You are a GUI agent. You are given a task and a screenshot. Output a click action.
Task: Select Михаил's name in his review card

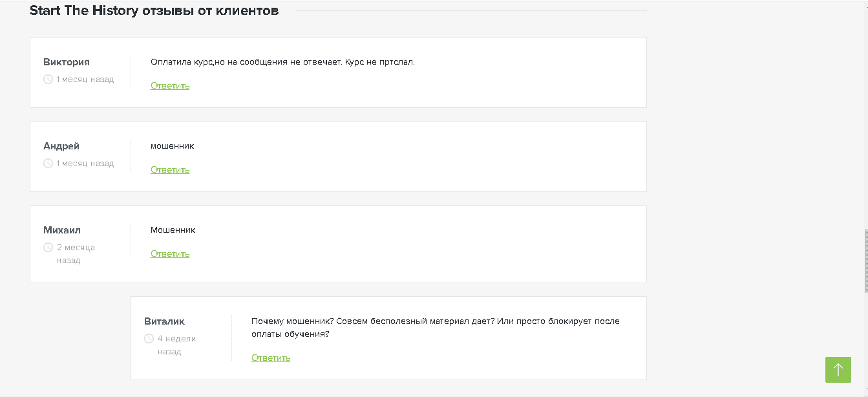pyautogui.click(x=61, y=230)
